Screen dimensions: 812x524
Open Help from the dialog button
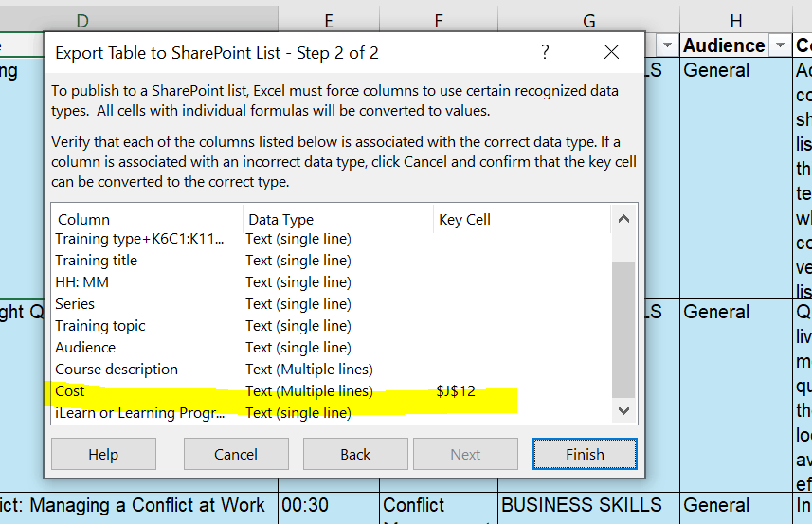(103, 454)
